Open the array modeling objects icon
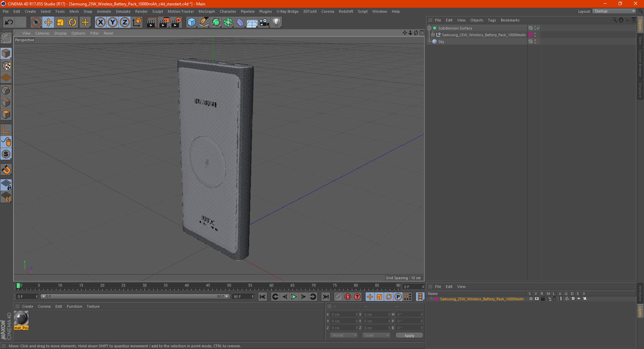This screenshot has height=349, width=644. point(228,22)
